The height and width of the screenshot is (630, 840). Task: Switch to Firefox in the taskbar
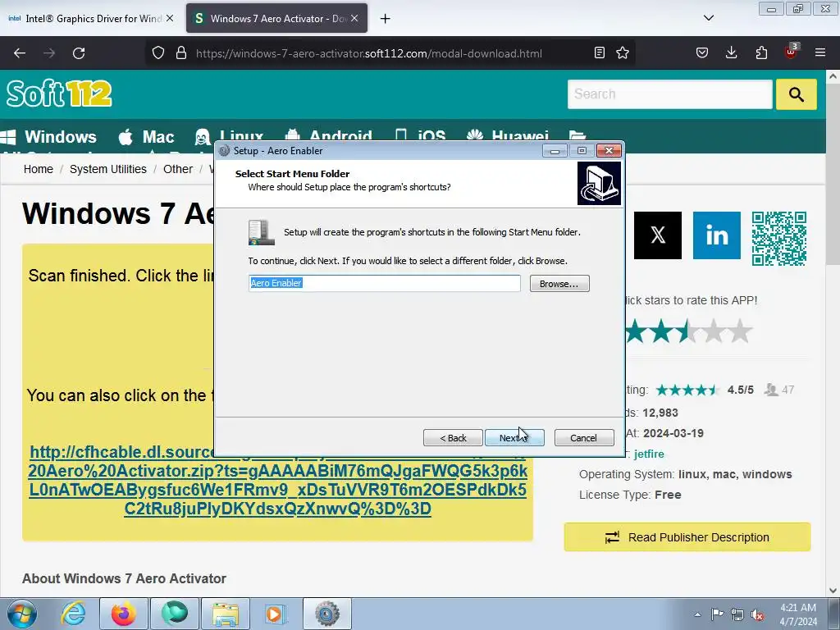(x=123, y=614)
